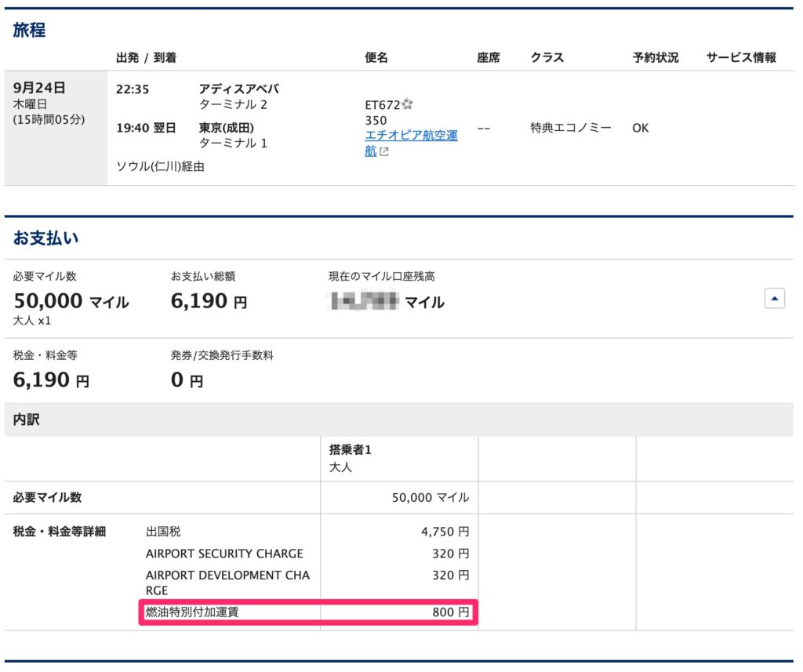The height and width of the screenshot is (672, 803).
Task: Collapse the payment details arrow button
Action: point(774,298)
